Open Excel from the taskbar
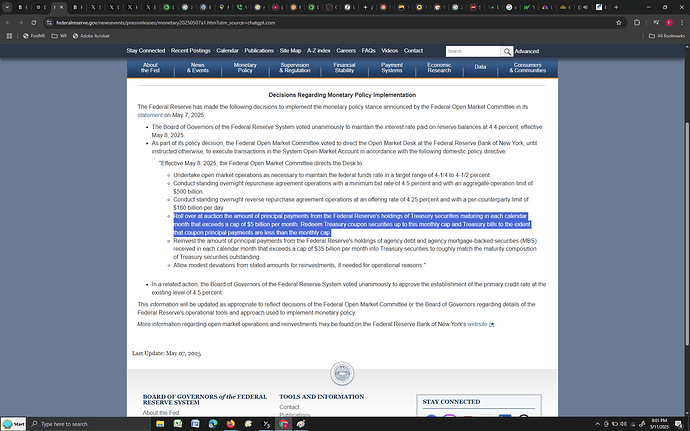Viewport: 690px width, 431px height. pos(178,424)
